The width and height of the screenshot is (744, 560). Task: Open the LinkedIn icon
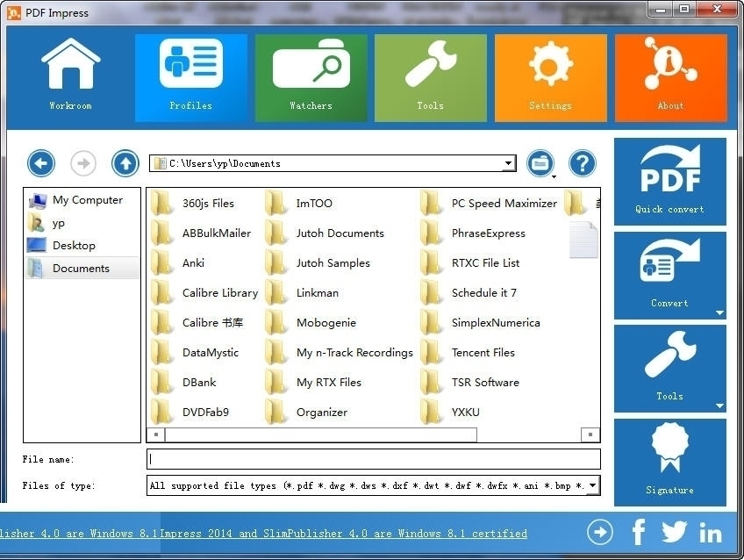click(711, 533)
